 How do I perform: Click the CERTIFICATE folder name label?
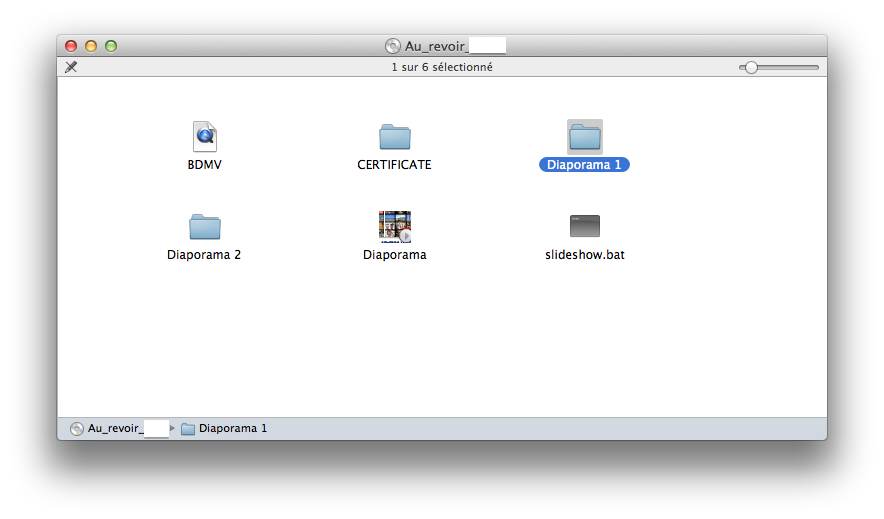tap(394, 165)
